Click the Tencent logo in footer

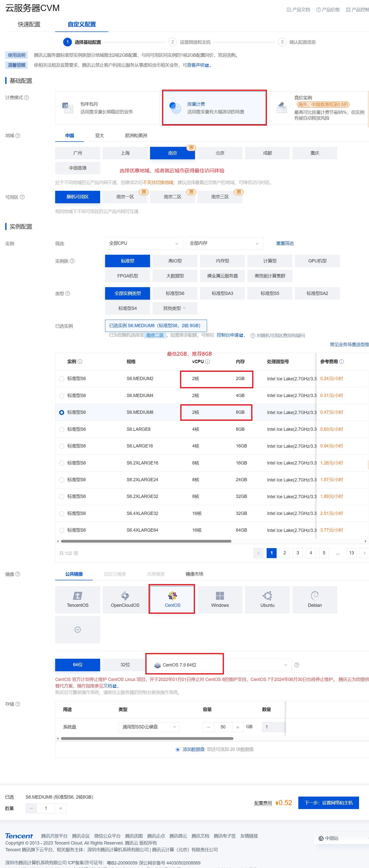click(19, 836)
